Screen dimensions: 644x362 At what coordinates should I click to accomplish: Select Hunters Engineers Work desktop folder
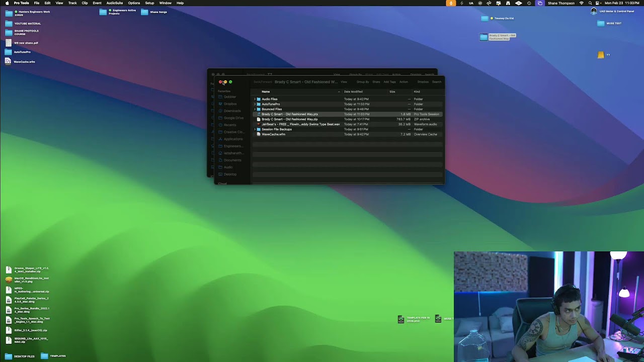[x=28, y=13]
